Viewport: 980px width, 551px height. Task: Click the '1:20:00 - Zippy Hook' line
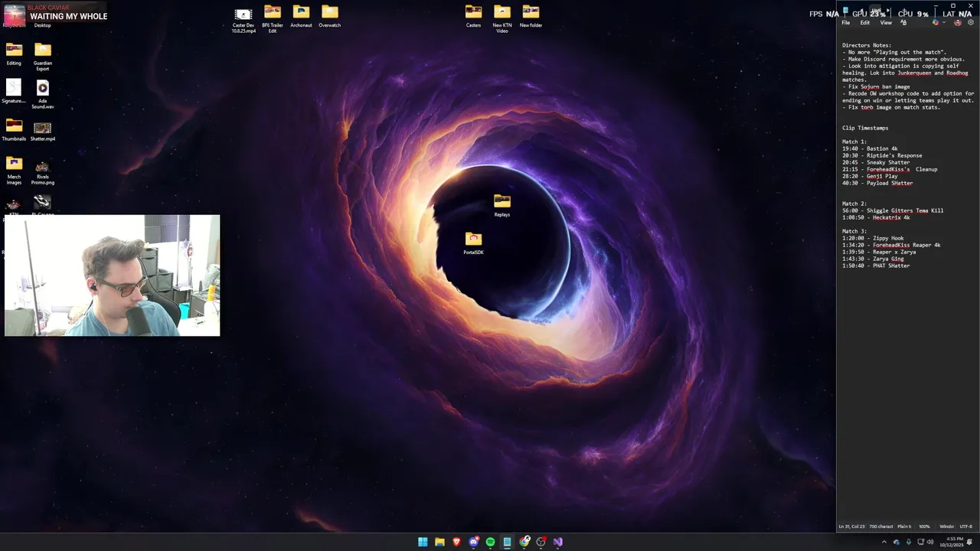tap(873, 238)
